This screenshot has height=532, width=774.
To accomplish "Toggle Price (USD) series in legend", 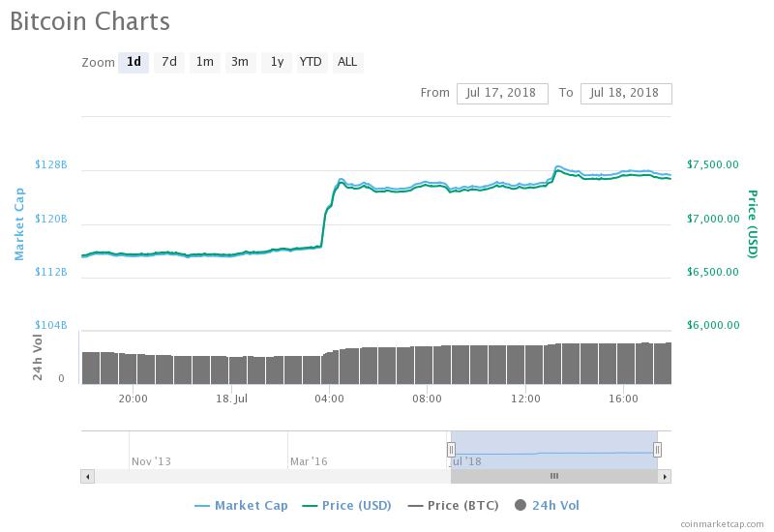I will [346, 505].
